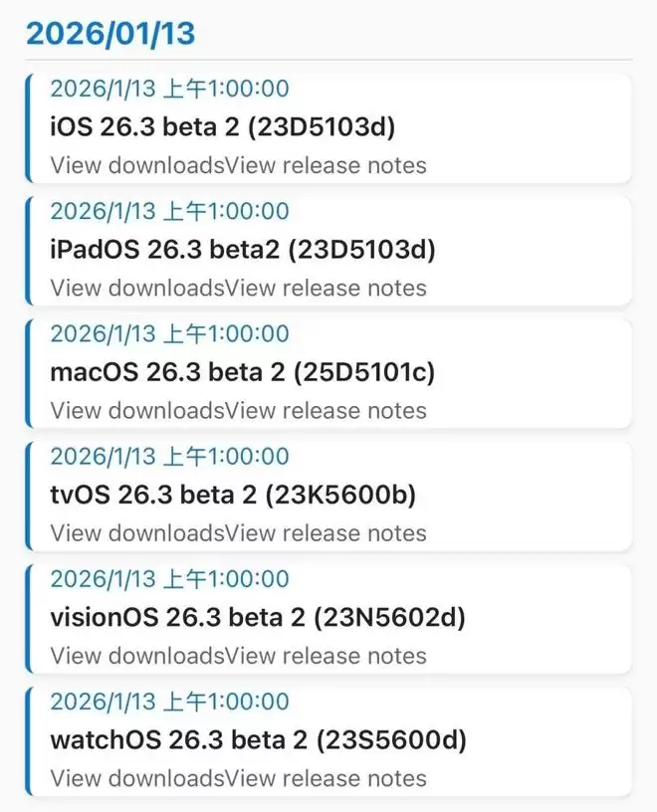Click View downloads for macOS 26.3 beta 2
Image resolution: width=657 pixels, height=812 pixels.
(137, 410)
